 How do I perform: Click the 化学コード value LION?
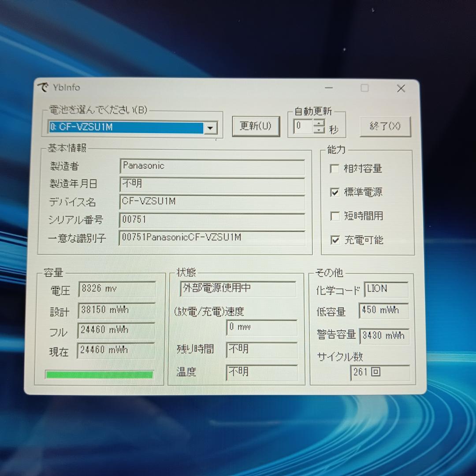(386, 289)
